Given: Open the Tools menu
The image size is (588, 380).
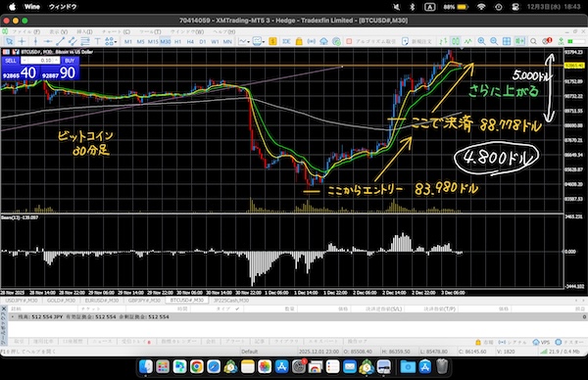Looking at the screenshot, I should [150, 32].
